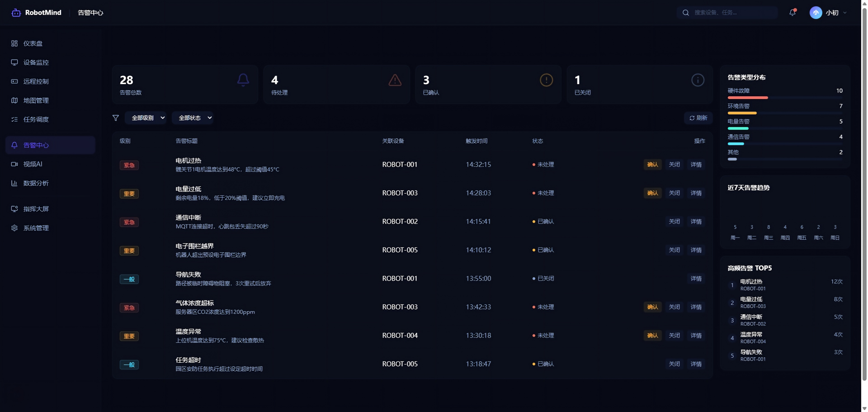Close the 任务超时 alarm
Image resolution: width=868 pixels, height=412 pixels.
click(x=675, y=364)
